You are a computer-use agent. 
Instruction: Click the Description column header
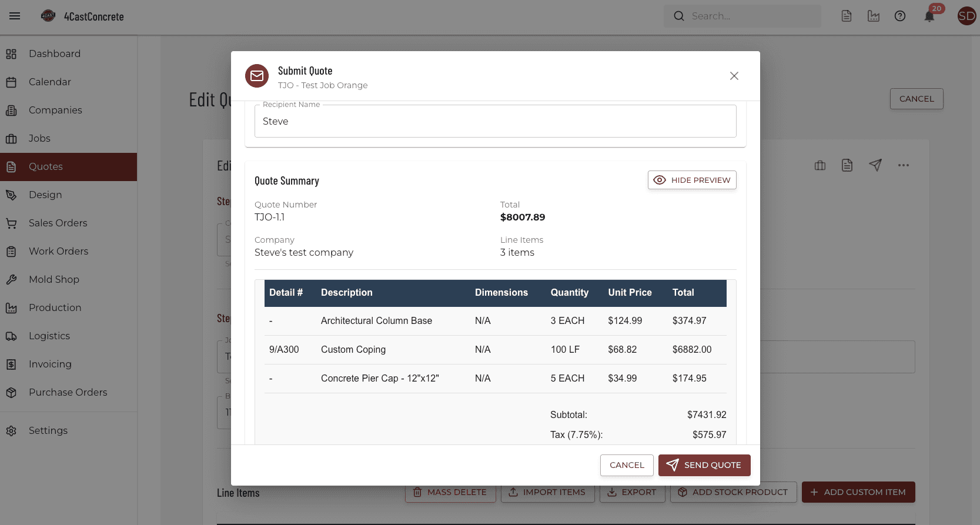(347, 293)
